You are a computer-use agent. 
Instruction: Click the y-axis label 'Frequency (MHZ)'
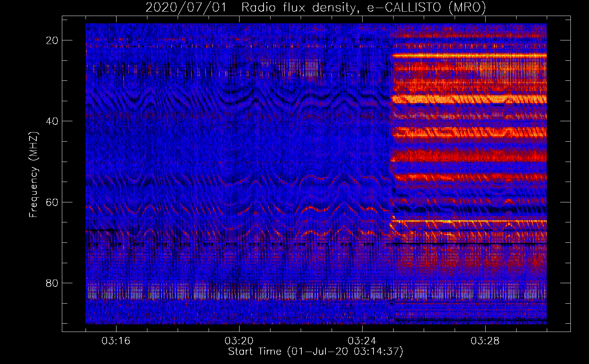click(x=33, y=175)
